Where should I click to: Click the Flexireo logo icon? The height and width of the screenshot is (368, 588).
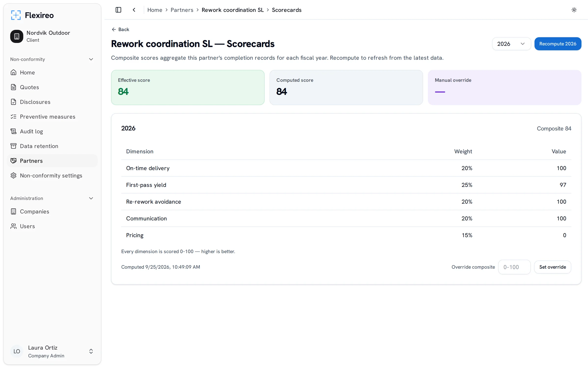[16, 15]
